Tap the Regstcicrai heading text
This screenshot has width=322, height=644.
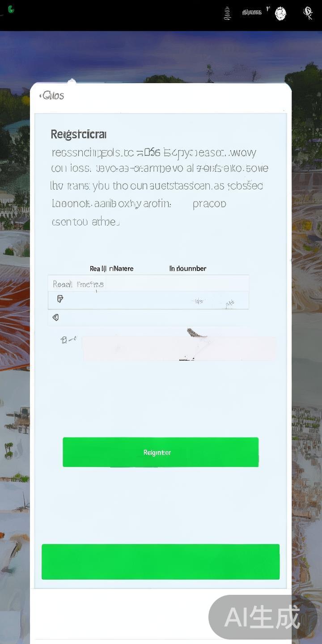tap(79, 134)
